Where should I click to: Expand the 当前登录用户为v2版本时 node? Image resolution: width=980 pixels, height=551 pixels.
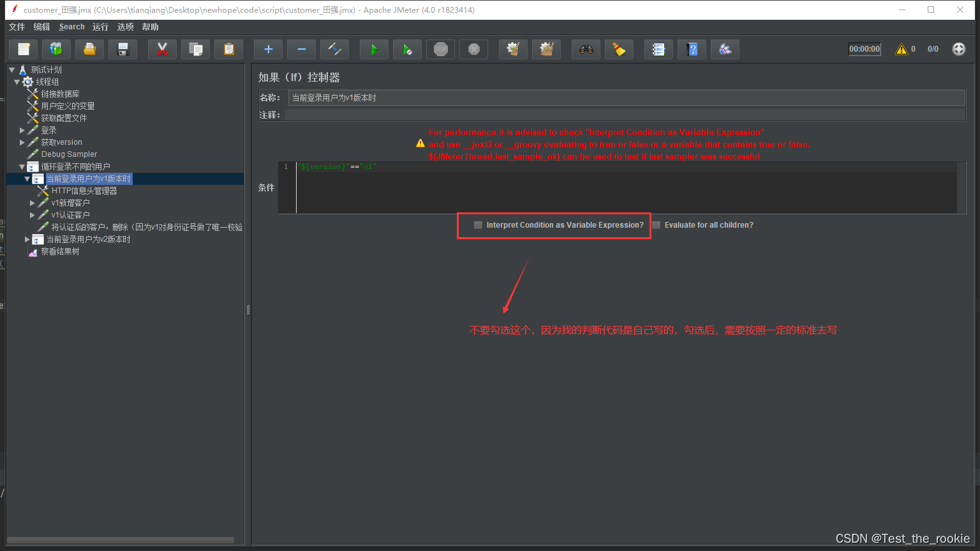(27, 239)
